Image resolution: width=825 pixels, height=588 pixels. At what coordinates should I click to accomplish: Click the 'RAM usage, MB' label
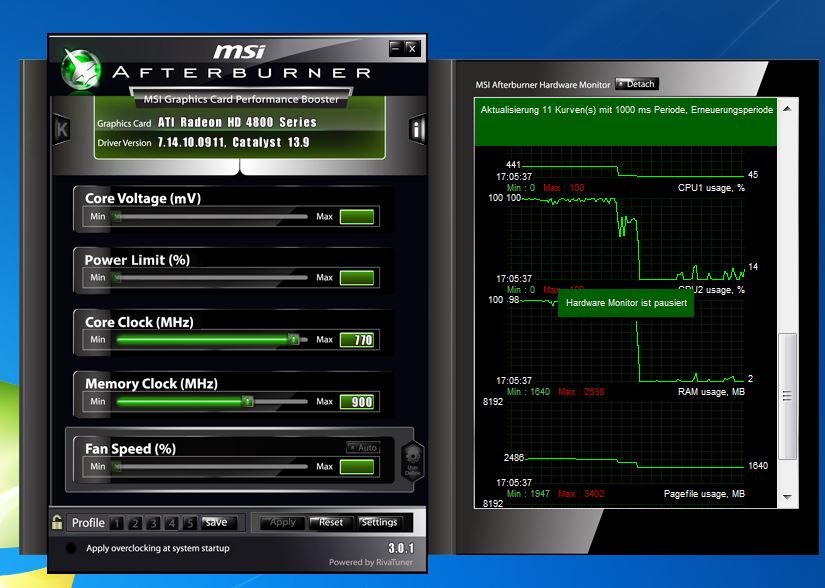[x=711, y=392]
